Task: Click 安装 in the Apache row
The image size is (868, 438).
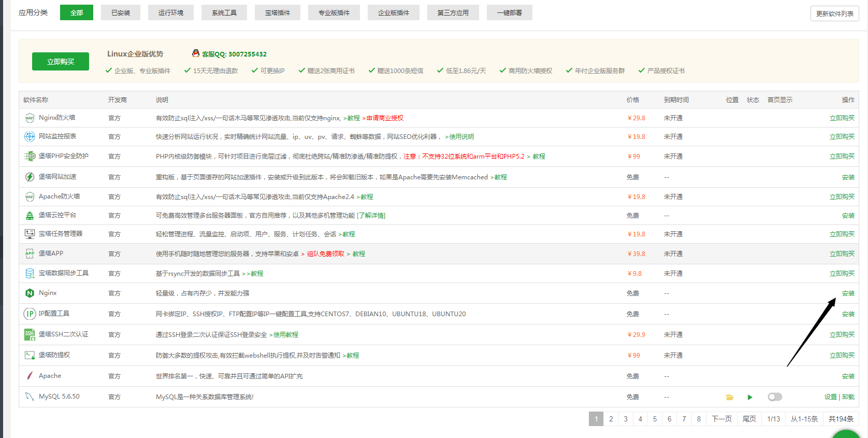Action: 848,376
